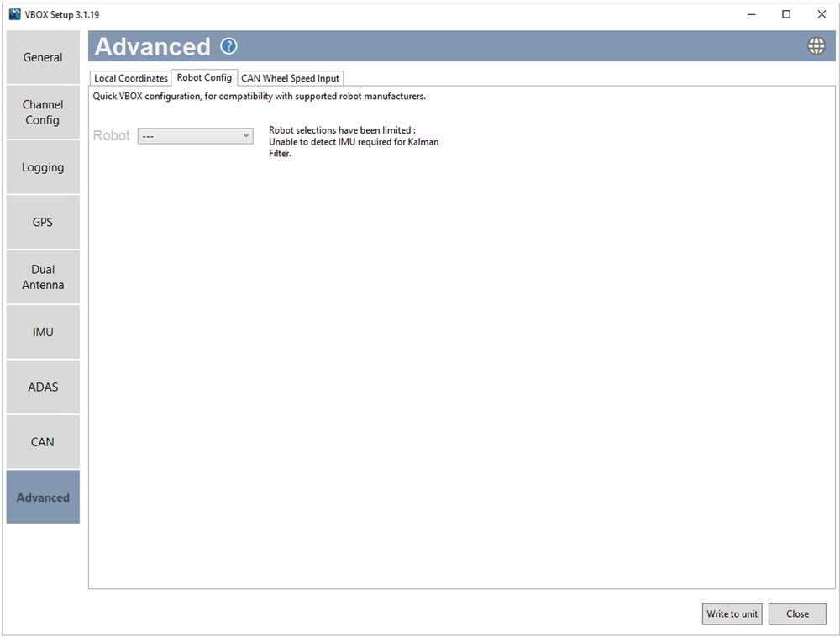
Task: Open the CAN settings section
Action: (42, 441)
